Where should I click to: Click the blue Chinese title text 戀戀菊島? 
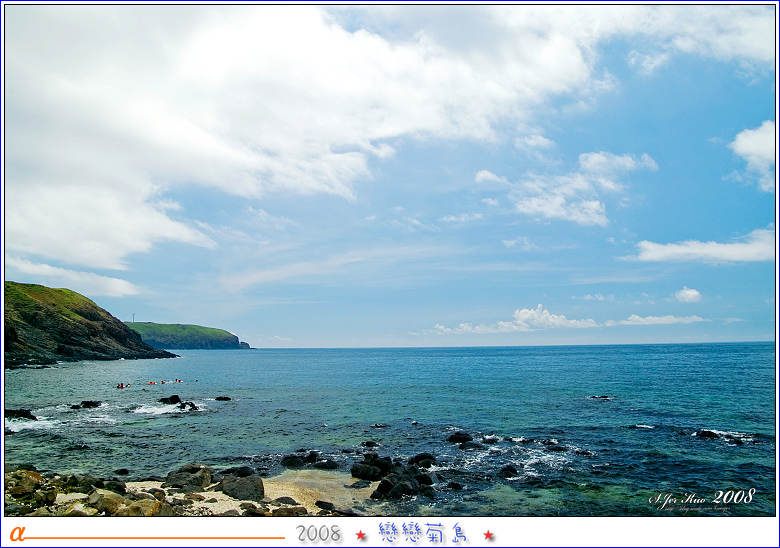(423, 533)
